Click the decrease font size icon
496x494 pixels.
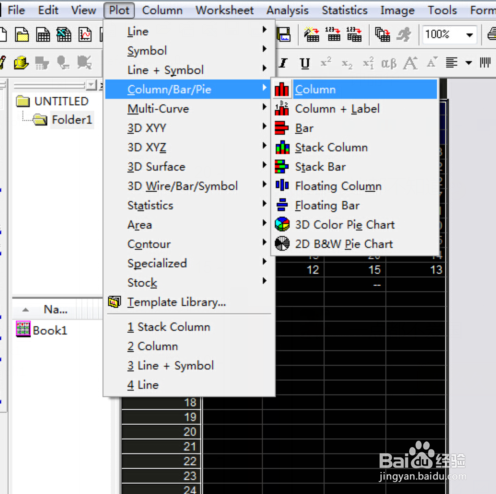432,62
